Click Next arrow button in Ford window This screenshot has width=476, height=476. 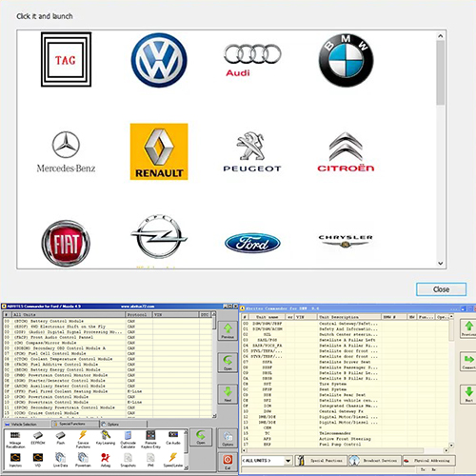click(x=228, y=394)
